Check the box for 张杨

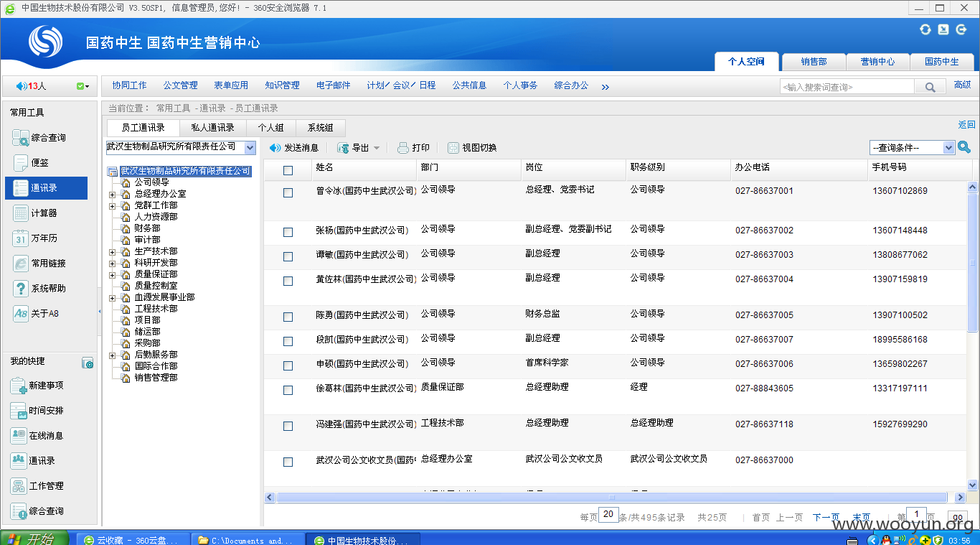click(288, 232)
